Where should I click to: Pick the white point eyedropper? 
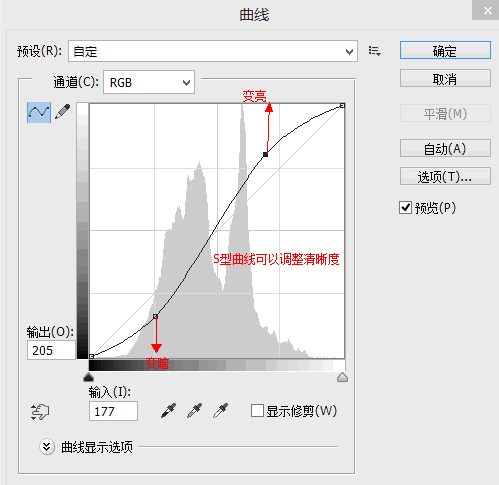click(220, 410)
